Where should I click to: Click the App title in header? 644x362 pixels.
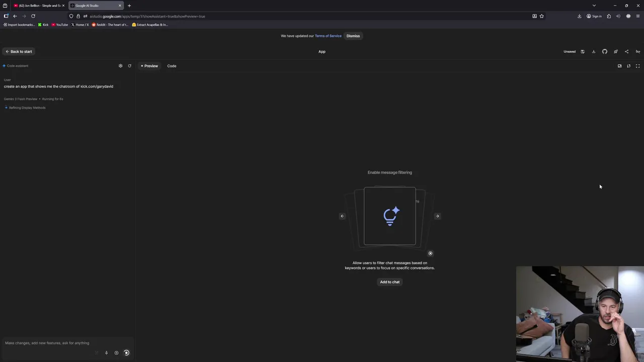tap(322, 51)
